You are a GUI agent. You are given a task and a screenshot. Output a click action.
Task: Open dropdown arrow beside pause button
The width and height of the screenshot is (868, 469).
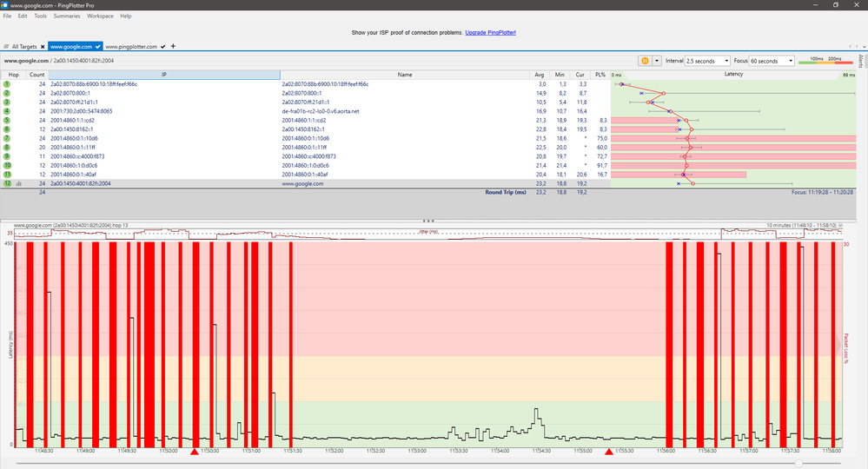click(x=657, y=61)
